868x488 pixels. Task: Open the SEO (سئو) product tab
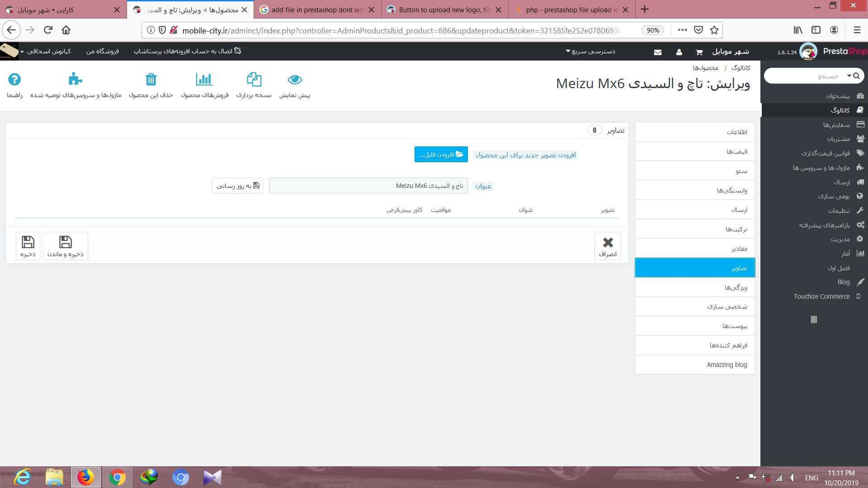click(x=695, y=171)
